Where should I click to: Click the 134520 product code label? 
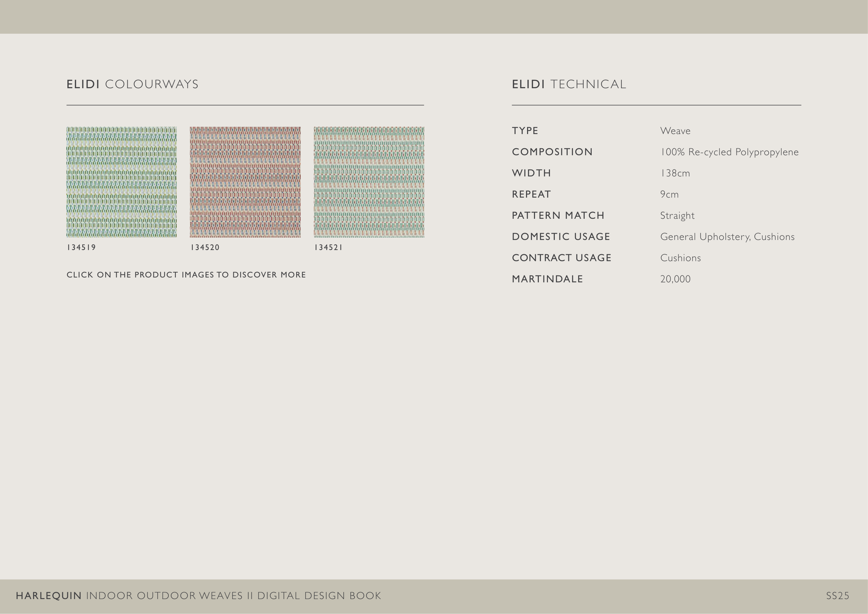click(x=205, y=248)
